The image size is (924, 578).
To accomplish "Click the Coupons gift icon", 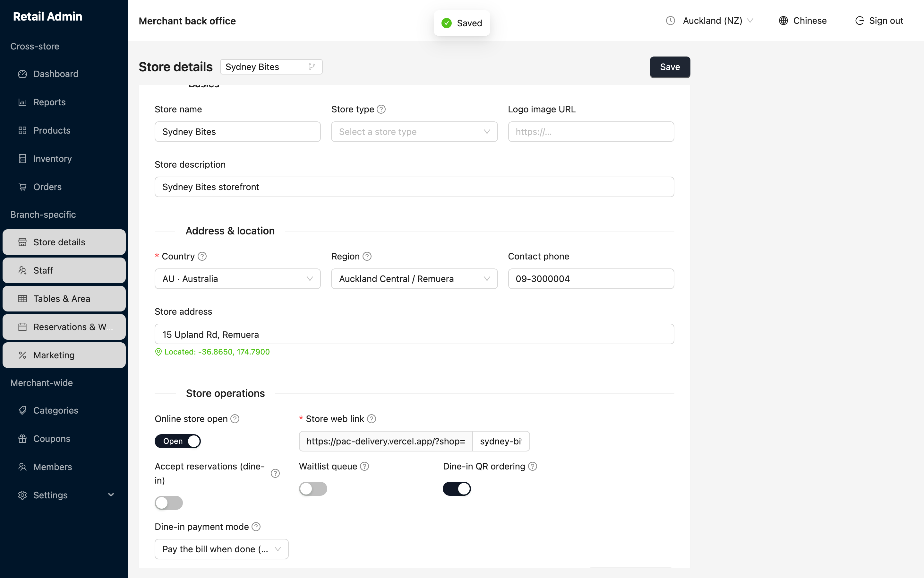I will tap(22, 438).
